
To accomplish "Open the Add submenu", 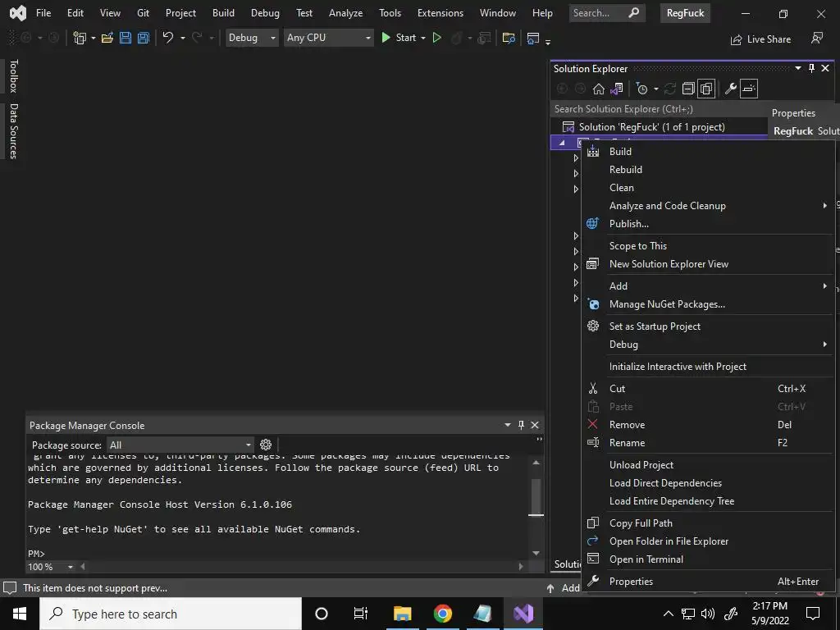I will coord(708,286).
